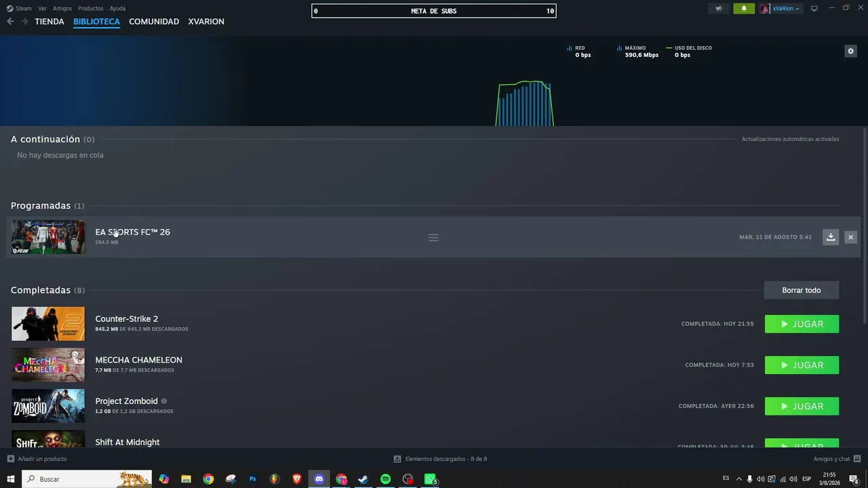Open Photoshop from the taskbar
The image size is (868, 488).
pos(252,479)
